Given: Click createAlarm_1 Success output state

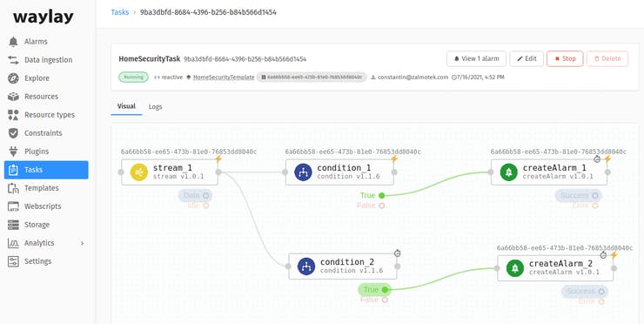Looking at the screenshot, I should pyautogui.click(x=578, y=196).
